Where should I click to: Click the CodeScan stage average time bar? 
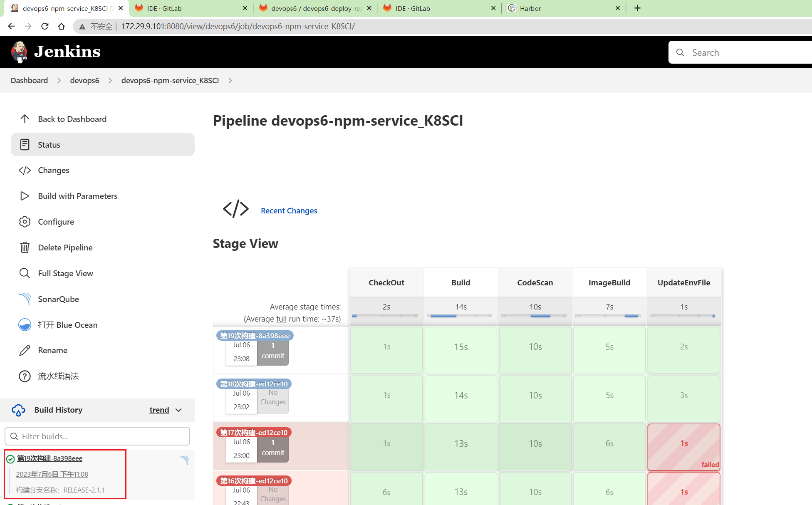[534, 316]
